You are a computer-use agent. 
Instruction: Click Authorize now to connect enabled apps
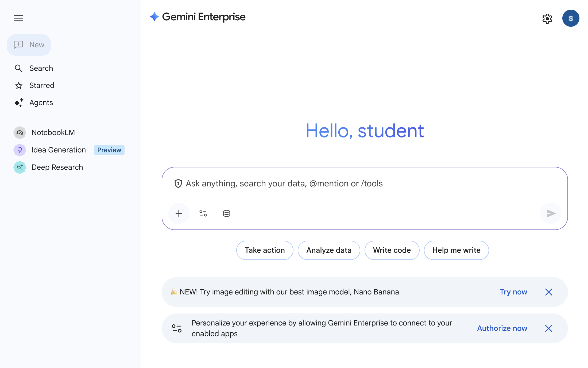[502, 328]
